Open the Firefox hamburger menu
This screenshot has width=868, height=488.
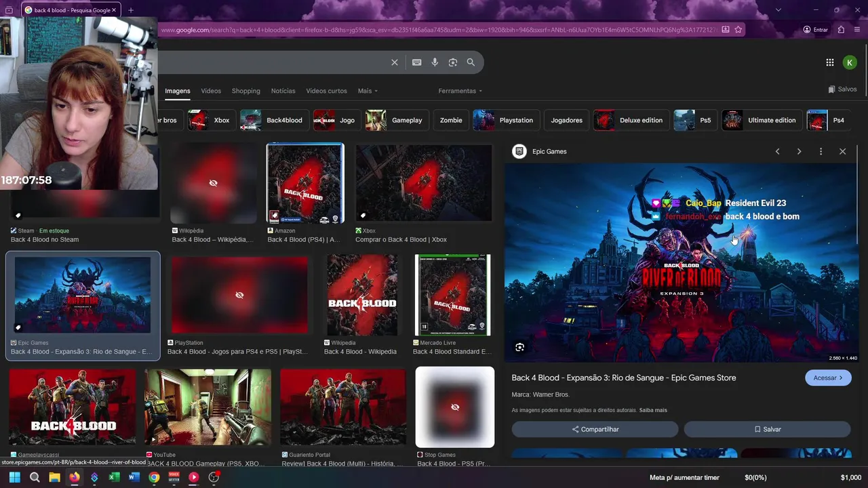858,30
